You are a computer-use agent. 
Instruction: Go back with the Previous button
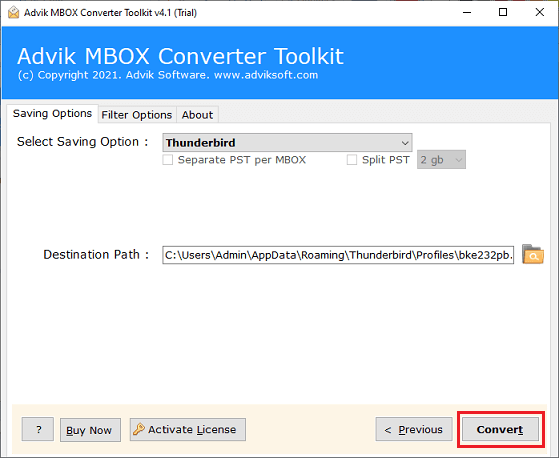click(x=414, y=429)
